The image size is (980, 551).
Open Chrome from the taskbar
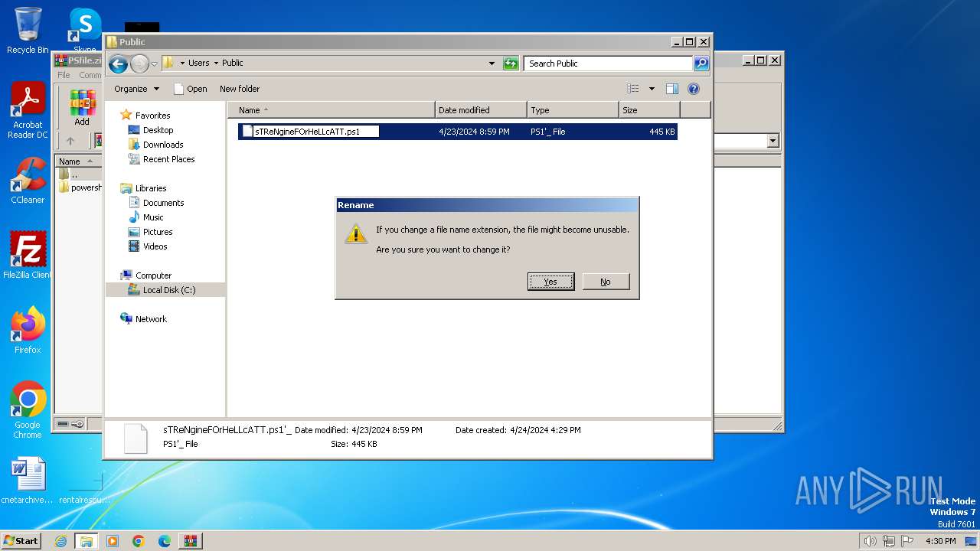coord(139,541)
